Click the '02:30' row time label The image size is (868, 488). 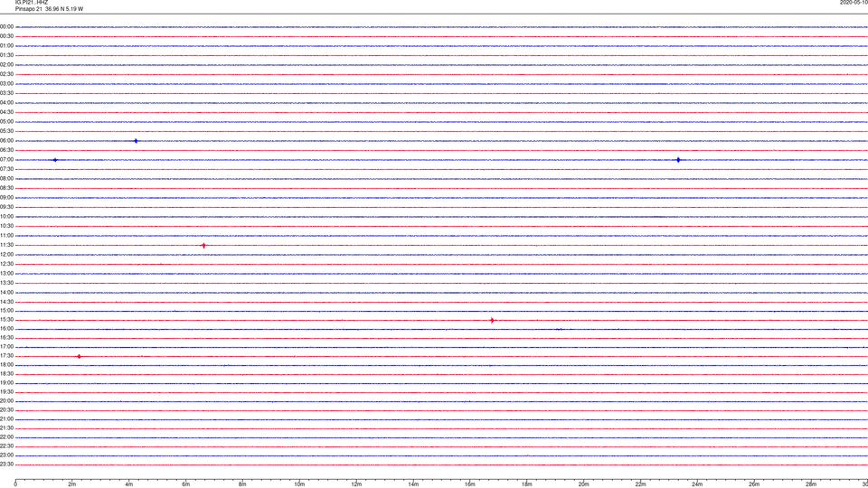[x=6, y=74]
